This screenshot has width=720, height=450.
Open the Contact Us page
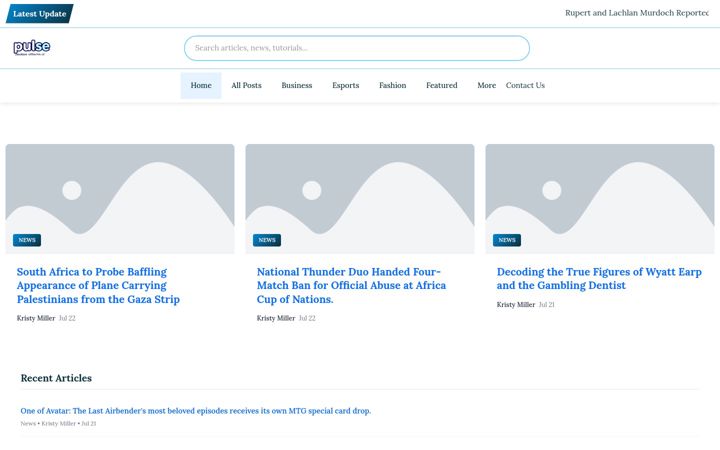click(x=525, y=85)
